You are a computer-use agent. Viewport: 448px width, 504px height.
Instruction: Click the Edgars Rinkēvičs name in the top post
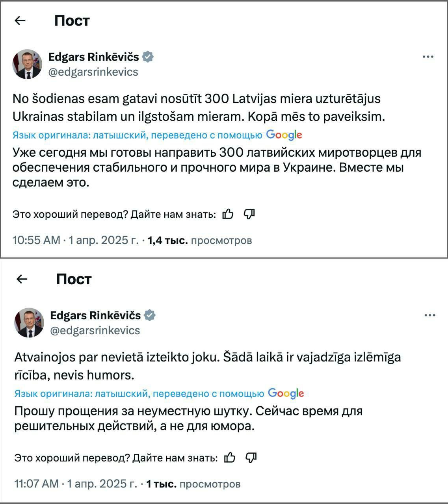tap(93, 57)
